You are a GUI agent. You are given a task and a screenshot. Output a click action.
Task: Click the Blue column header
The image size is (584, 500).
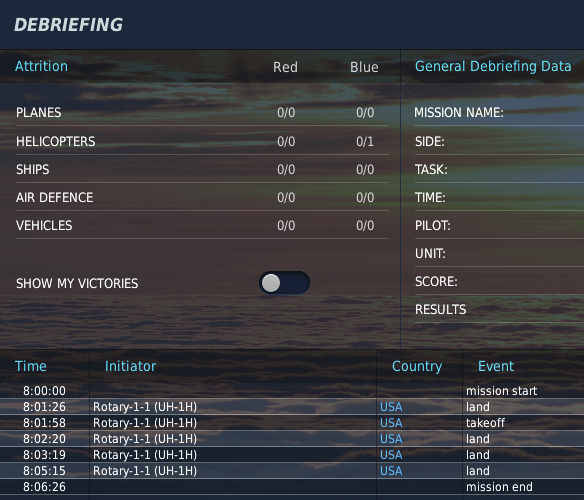[364, 67]
